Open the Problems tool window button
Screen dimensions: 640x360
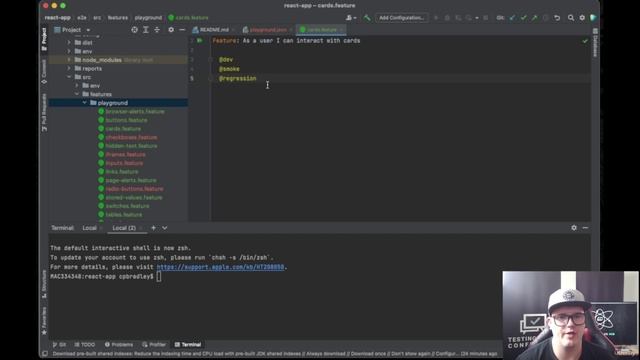[x=119, y=344]
